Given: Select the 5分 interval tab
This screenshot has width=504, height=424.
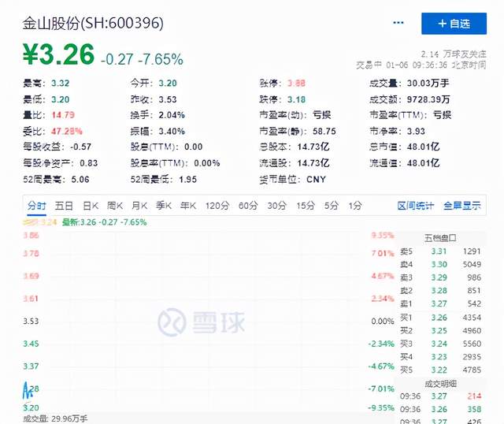Looking at the screenshot, I should [331, 206].
